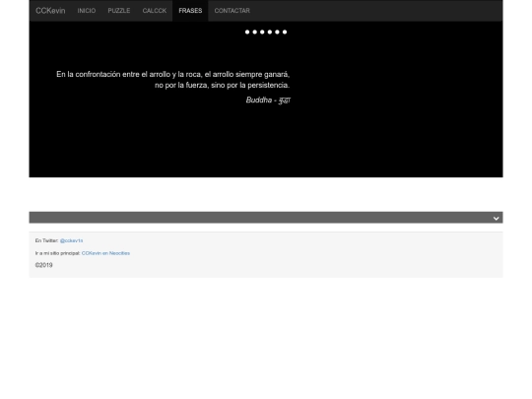Click the quote line 'no por la fuerza'

(x=223, y=85)
